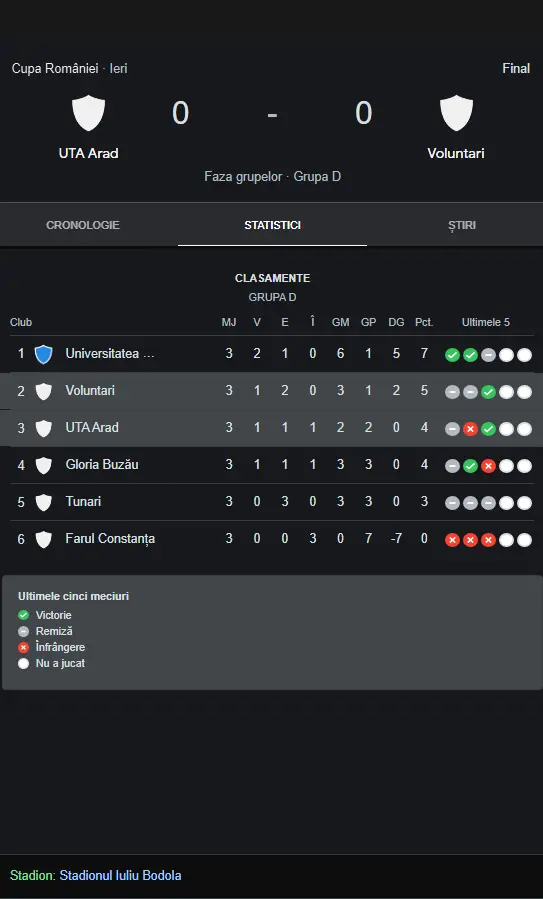Image resolution: width=543 pixels, height=899 pixels.
Task: Click Farul Constanța's first red loss indicator
Action: [x=452, y=540]
